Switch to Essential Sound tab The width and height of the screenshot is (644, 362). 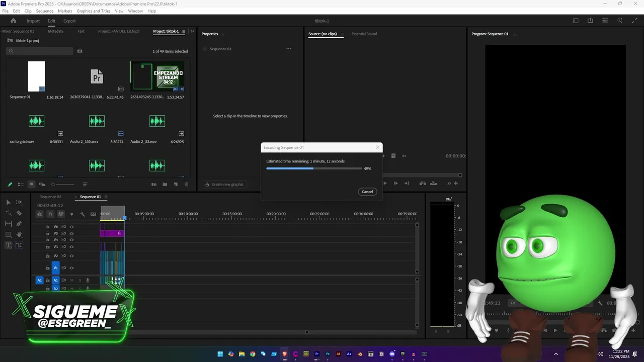pos(364,34)
